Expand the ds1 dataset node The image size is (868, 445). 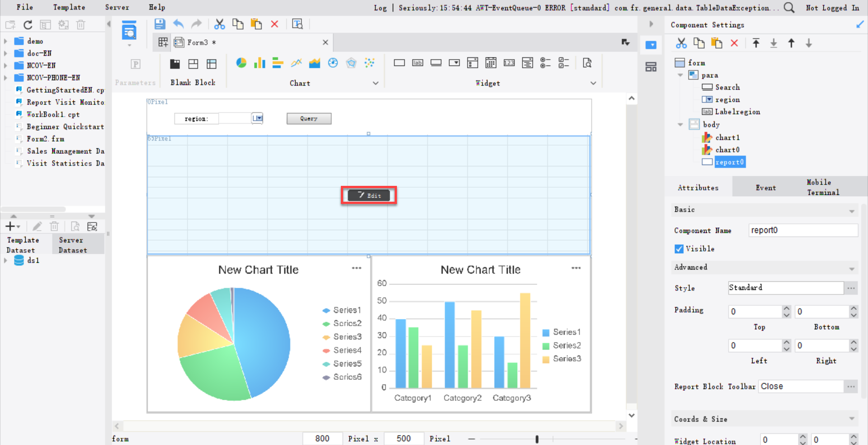click(5, 260)
